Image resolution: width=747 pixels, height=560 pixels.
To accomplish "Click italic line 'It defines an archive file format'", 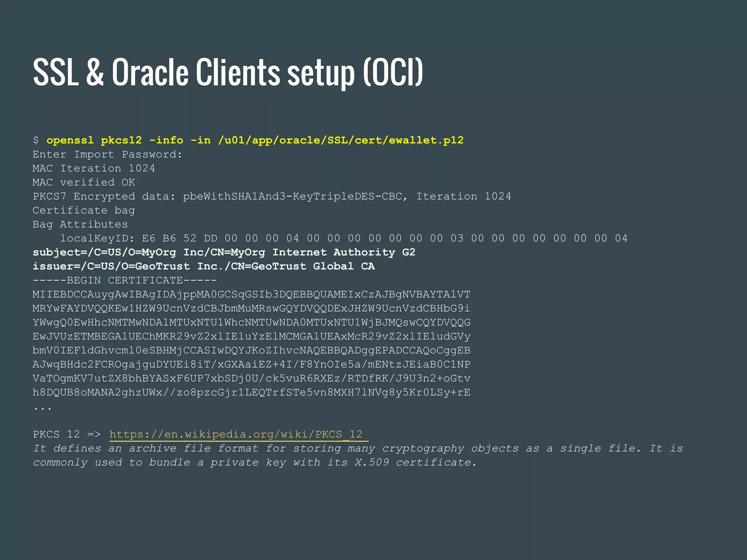I will click(358, 448).
